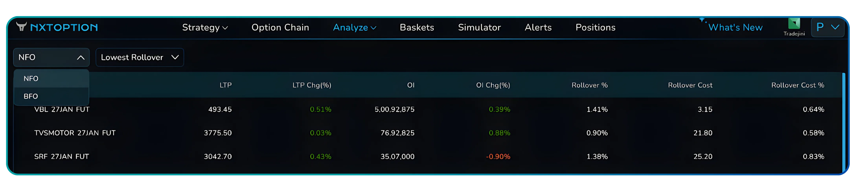Click the What's New link
This screenshot has width=868, height=187.
[736, 27]
